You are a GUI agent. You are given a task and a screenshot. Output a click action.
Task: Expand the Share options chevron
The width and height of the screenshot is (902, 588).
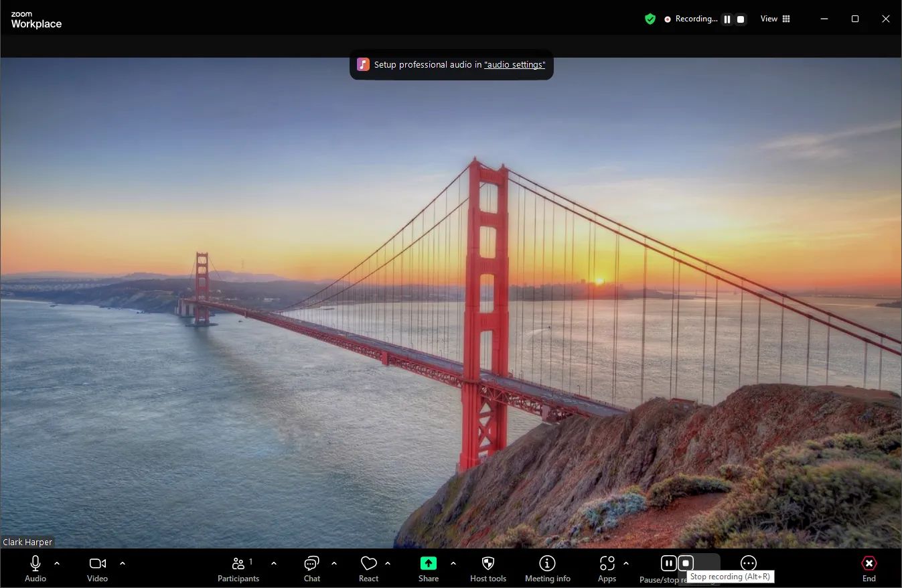click(x=453, y=563)
